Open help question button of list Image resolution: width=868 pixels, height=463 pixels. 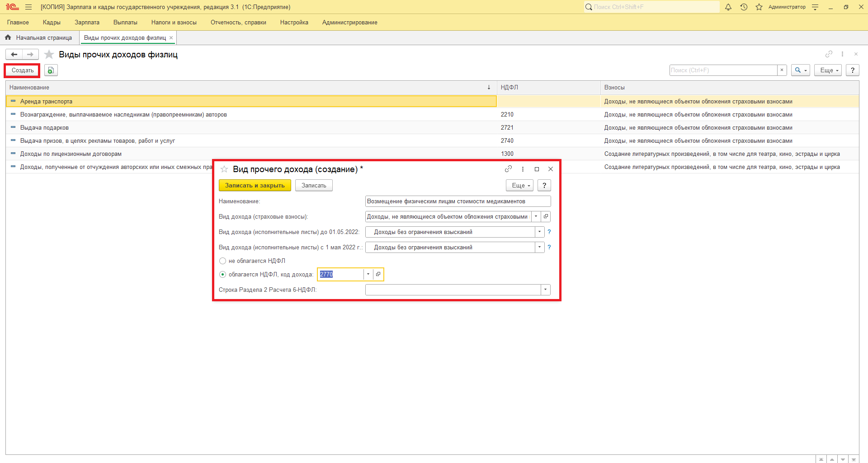(x=852, y=70)
